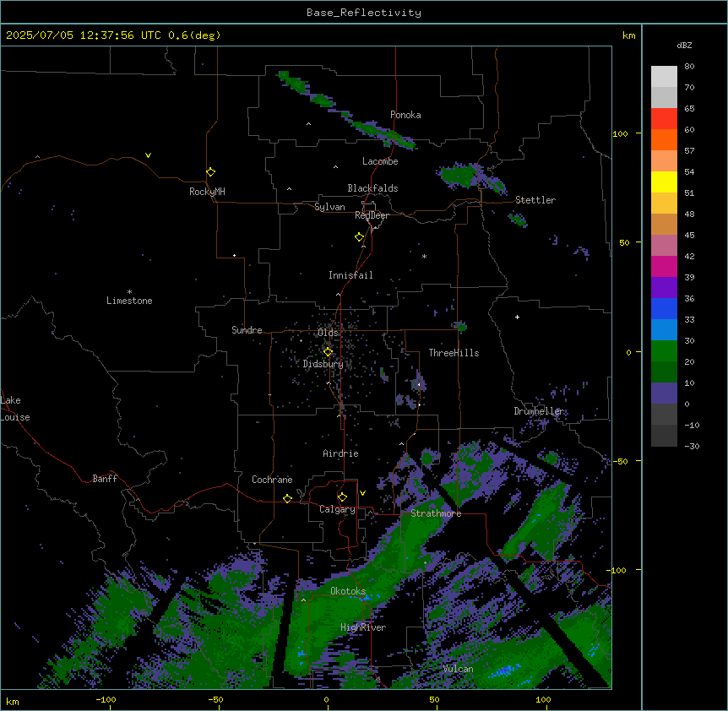The width and height of the screenshot is (728, 711).
Task: Click the -100 tick on the bottom axis
Action: (x=106, y=699)
